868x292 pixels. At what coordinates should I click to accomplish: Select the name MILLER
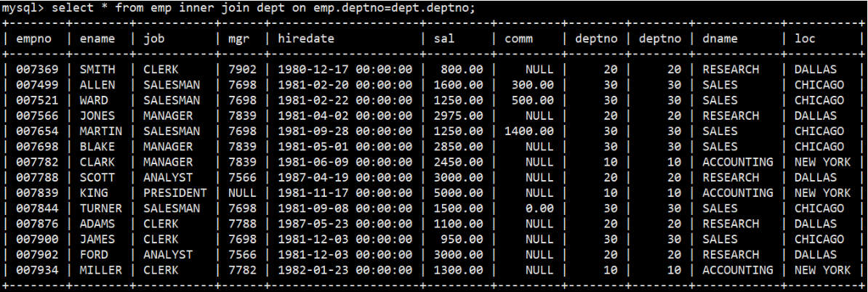click(x=101, y=270)
